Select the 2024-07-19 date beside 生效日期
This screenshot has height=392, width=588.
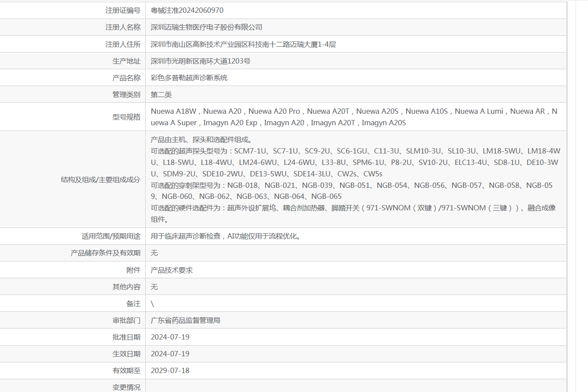point(170,354)
